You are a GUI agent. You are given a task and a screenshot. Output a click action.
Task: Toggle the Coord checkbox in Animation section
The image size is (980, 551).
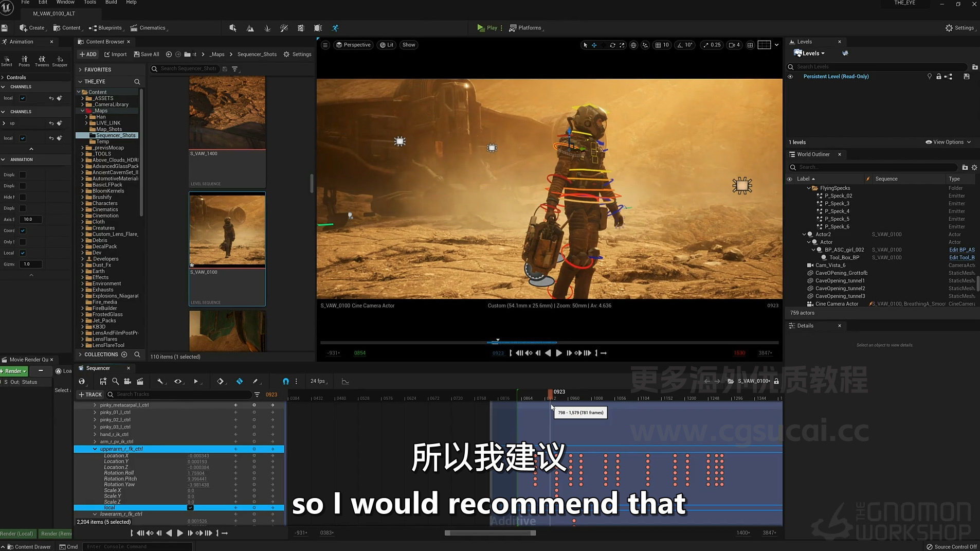point(23,230)
